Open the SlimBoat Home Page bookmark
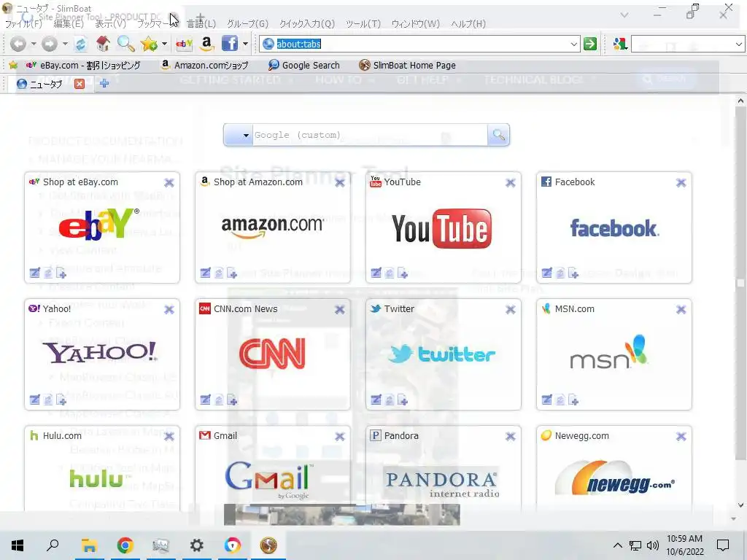 [408, 65]
